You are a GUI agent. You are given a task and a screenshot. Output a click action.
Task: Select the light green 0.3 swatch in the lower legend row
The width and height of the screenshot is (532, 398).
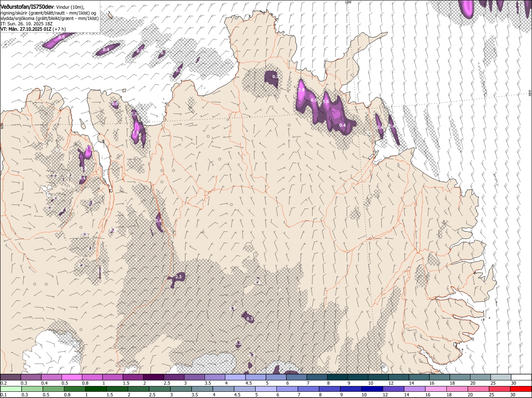pyautogui.click(x=32, y=389)
